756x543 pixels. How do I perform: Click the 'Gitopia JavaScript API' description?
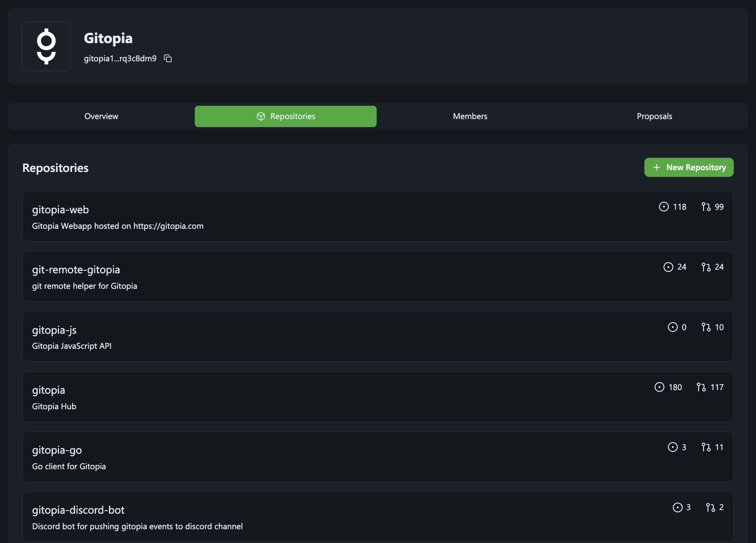click(72, 346)
